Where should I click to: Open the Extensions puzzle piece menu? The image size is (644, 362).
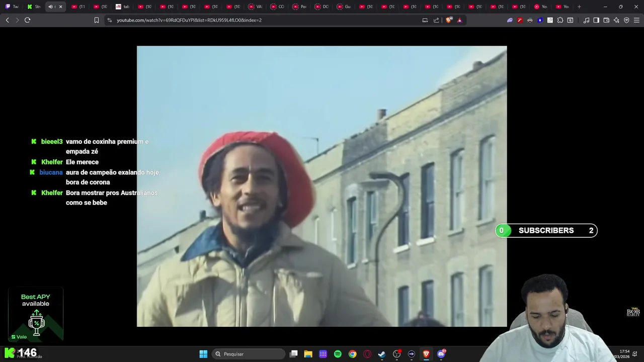click(x=560, y=20)
